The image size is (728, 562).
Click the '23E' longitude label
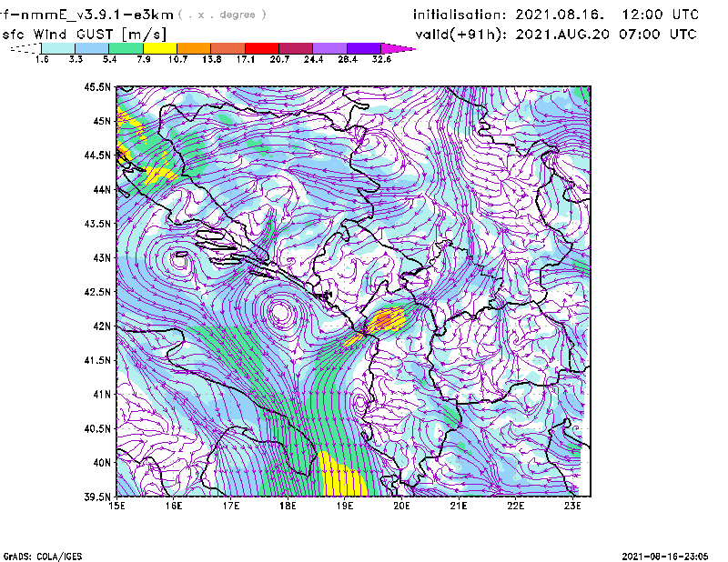572,506
